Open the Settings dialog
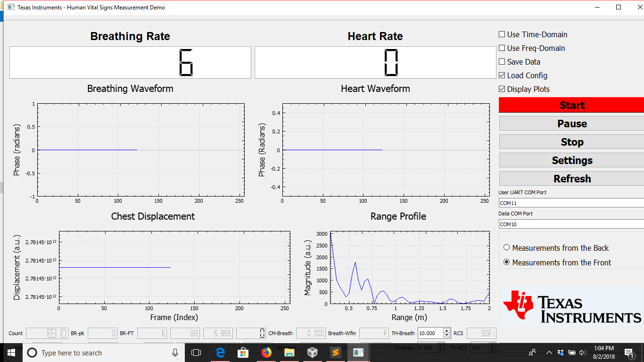Viewport: 644px width, 362px height. tap(571, 160)
